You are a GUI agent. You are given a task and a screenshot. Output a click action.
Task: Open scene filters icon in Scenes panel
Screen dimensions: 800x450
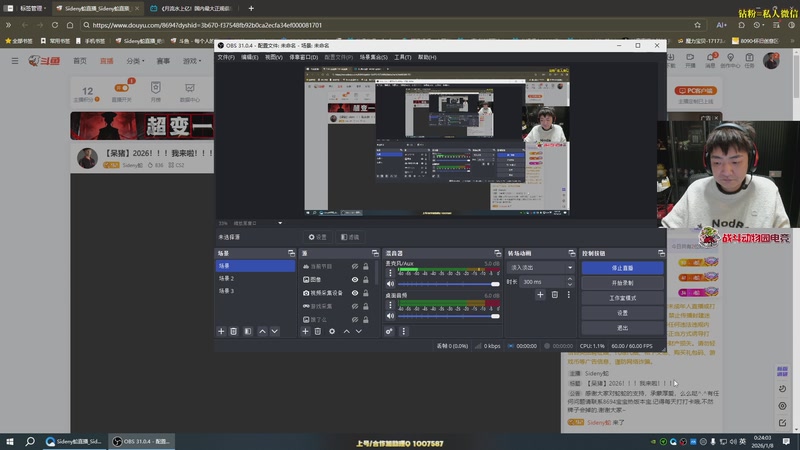pos(248,332)
